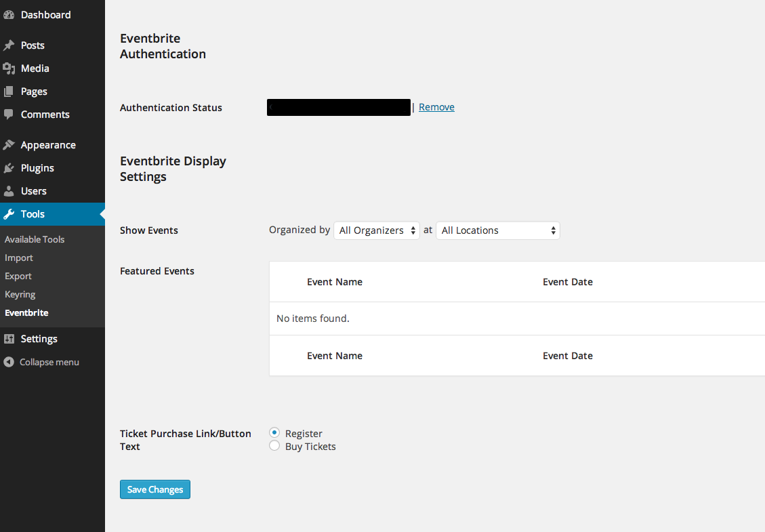The image size is (765, 532).
Task: Click the Remove authentication link
Action: click(436, 107)
